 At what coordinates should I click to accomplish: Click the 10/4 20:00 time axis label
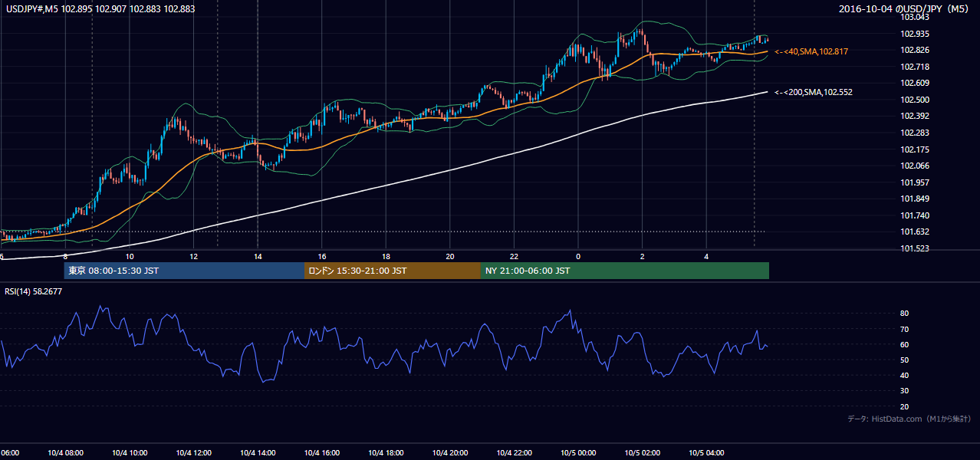tap(450, 452)
